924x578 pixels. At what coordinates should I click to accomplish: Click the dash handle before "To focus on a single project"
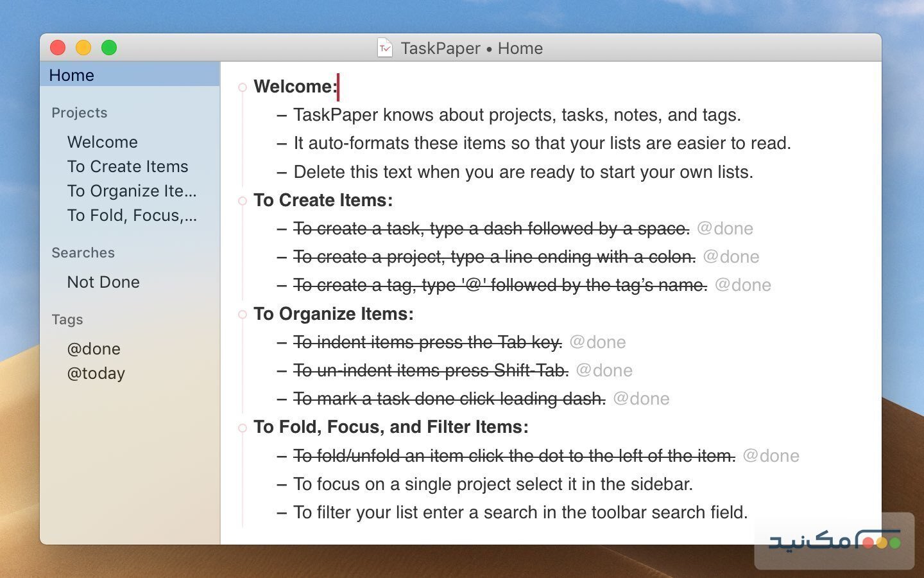281,484
